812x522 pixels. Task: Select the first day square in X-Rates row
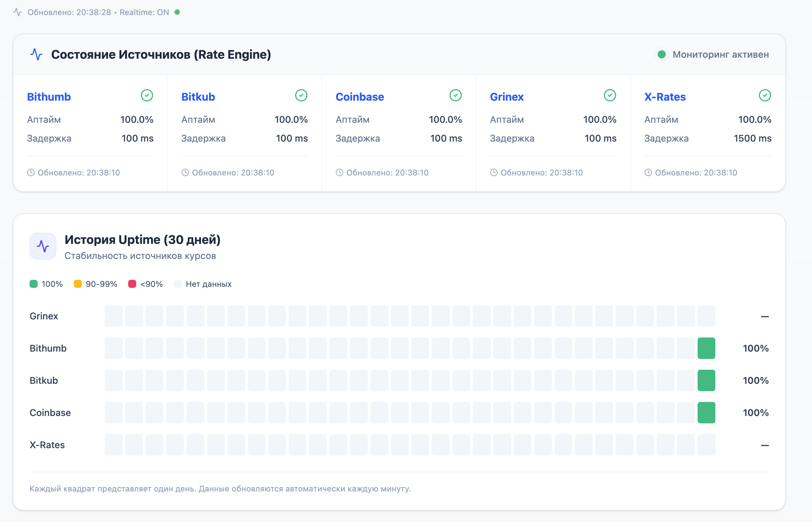[x=113, y=445]
